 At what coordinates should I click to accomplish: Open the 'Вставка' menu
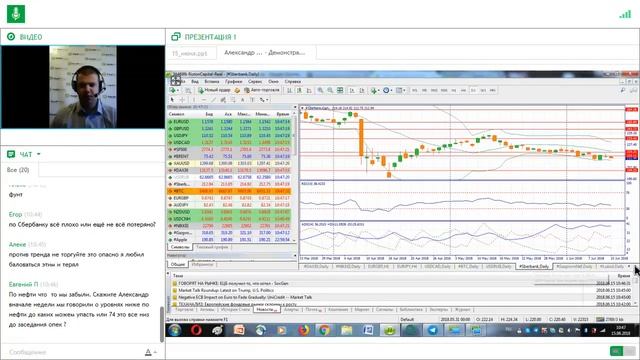[x=212, y=82]
